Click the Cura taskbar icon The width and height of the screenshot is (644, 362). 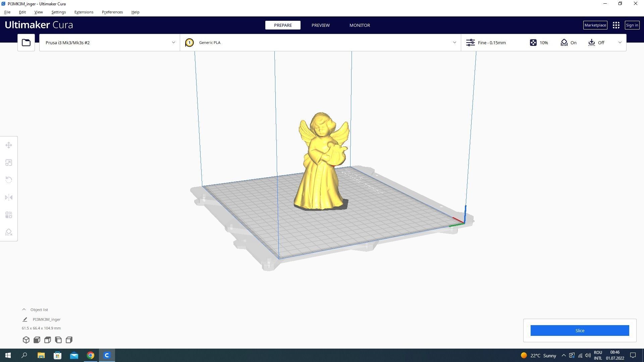[x=107, y=355]
